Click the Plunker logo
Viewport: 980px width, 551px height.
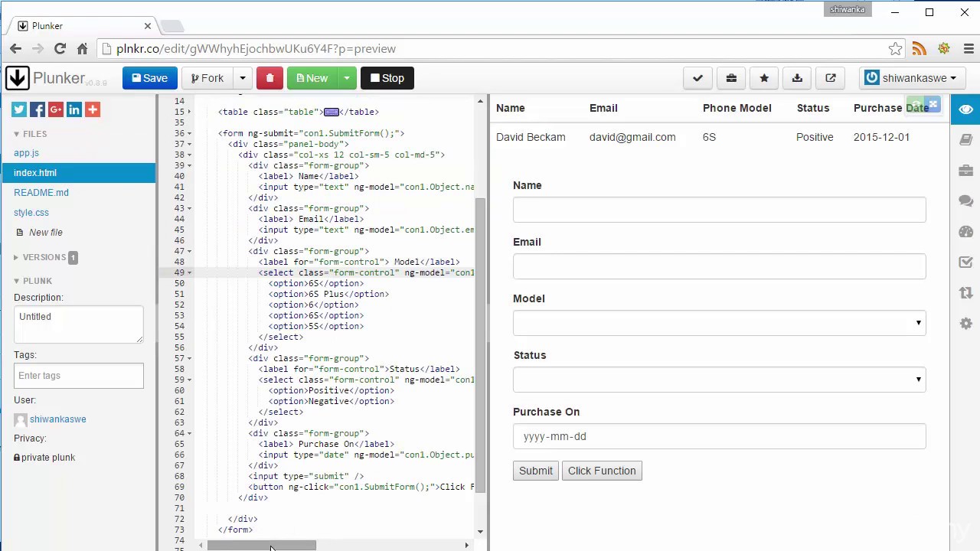57,78
